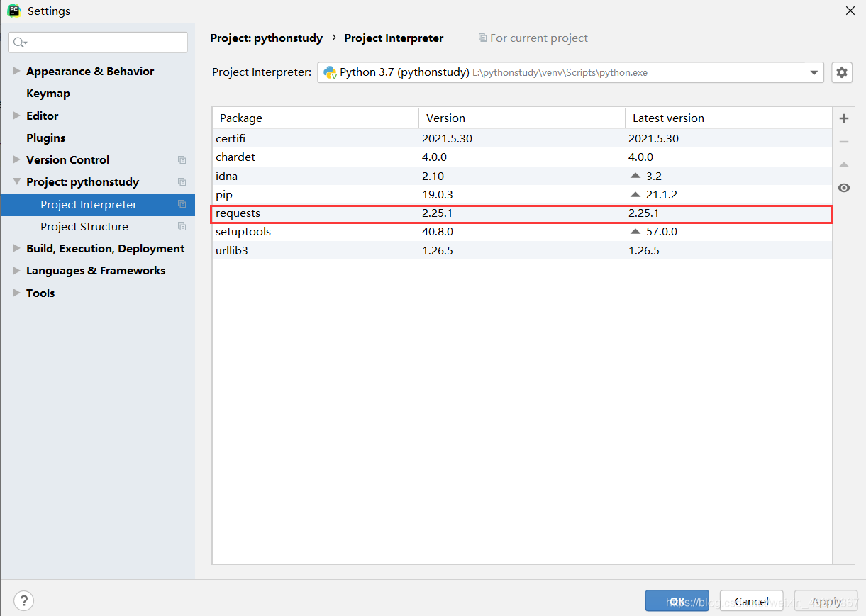
Task: Collapse the Project: pythonstudy section
Action: [x=16, y=181]
